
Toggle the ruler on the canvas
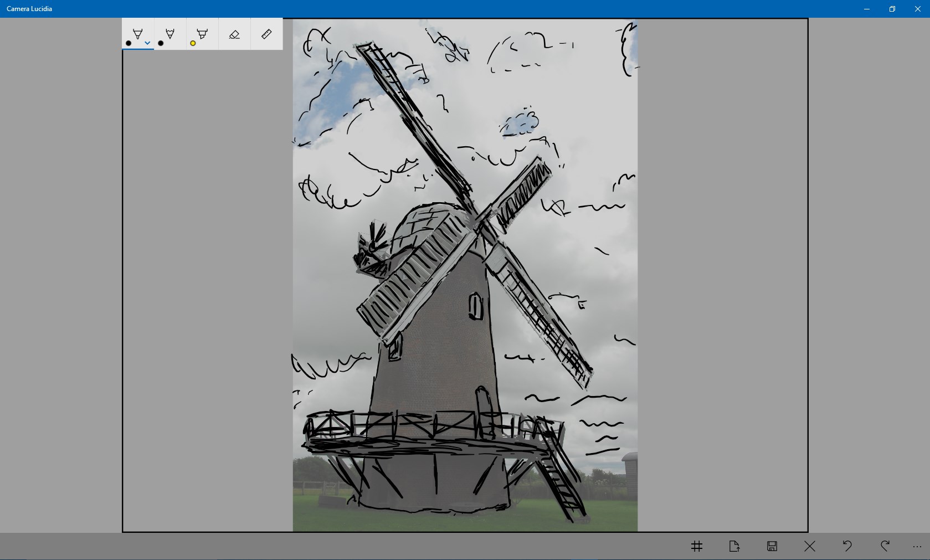coord(266,33)
